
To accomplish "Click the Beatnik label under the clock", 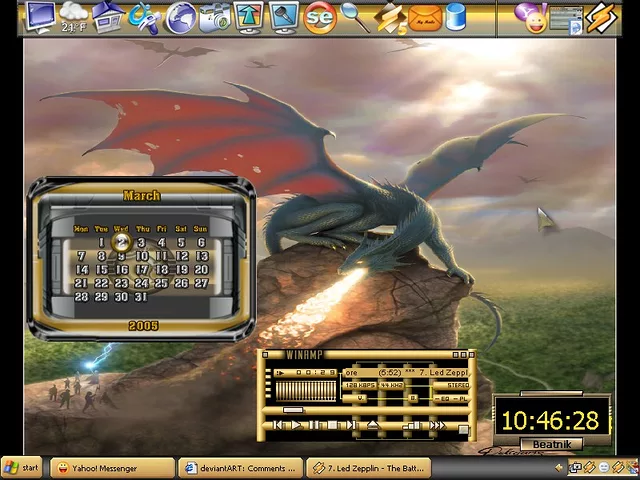I will [552, 444].
